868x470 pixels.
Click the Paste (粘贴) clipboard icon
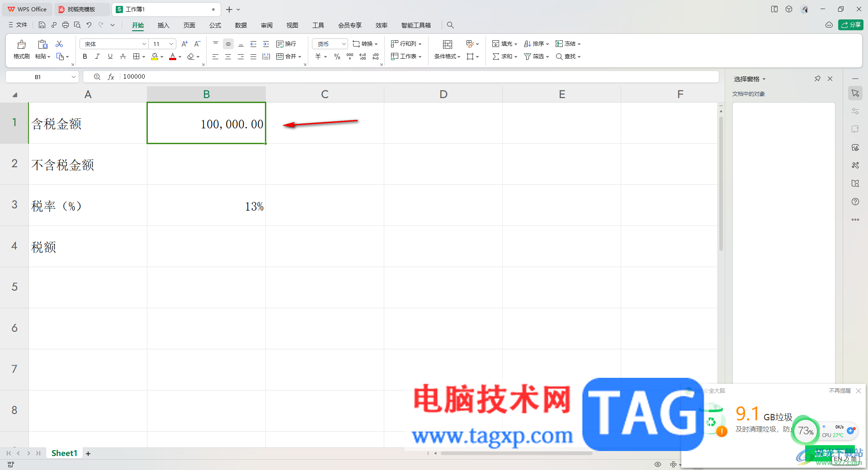click(42, 44)
